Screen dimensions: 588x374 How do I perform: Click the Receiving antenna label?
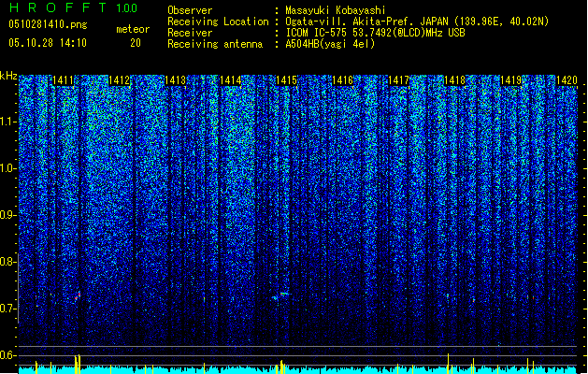coord(215,44)
